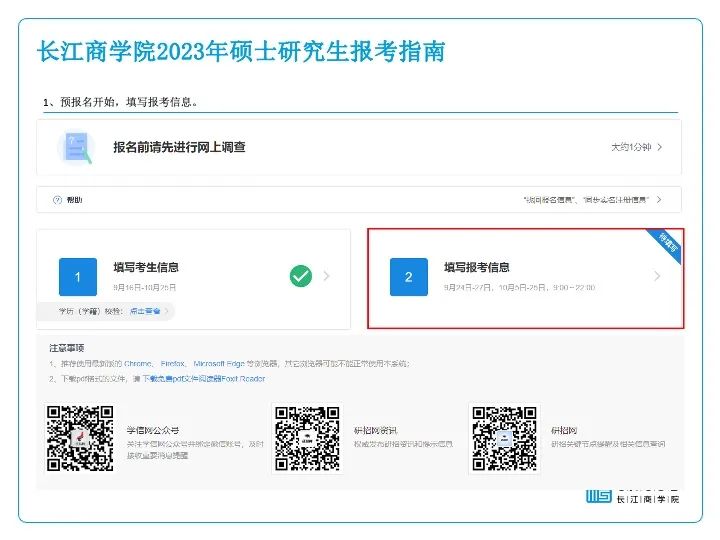Click the 大约1分钟 label

pos(631,147)
